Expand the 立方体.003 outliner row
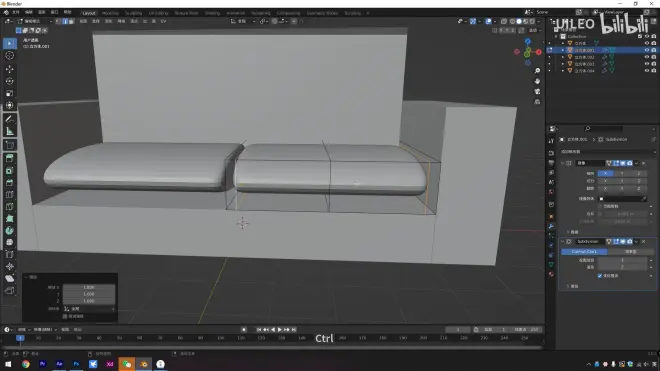Image resolution: width=660 pixels, height=371 pixels. tap(563, 64)
